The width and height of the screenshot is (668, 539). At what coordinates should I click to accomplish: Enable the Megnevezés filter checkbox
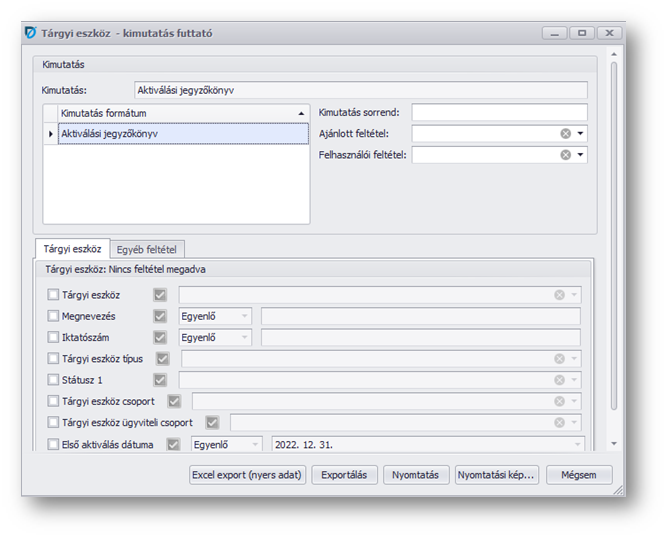54,316
